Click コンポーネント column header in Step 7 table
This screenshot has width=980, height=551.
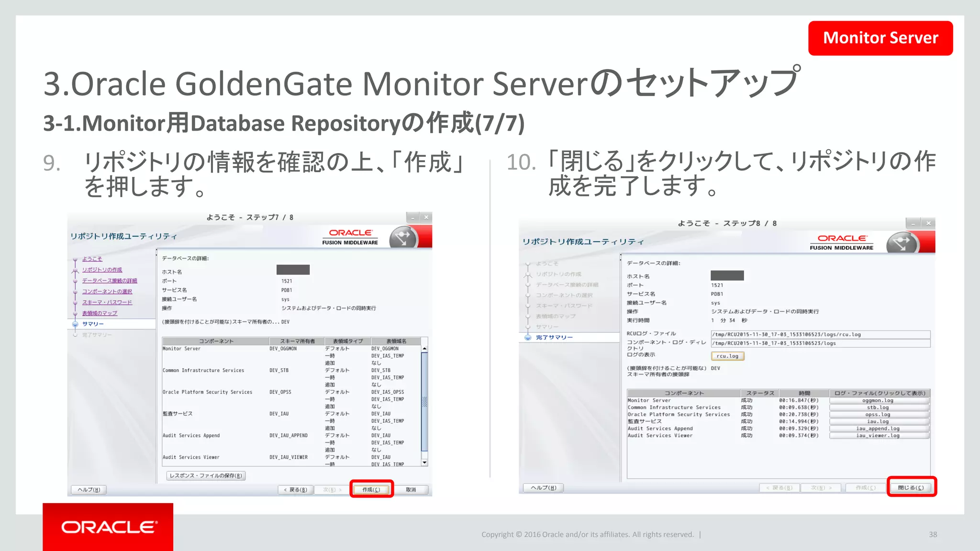216,341
